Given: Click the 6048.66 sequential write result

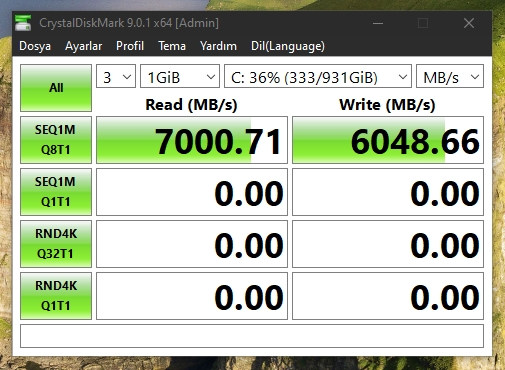Looking at the screenshot, I should tap(388, 140).
